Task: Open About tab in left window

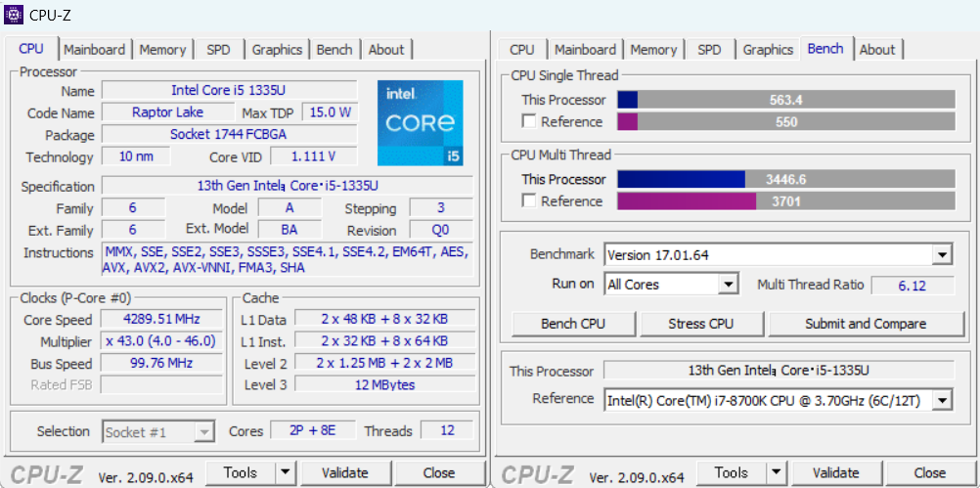Action: click(386, 50)
